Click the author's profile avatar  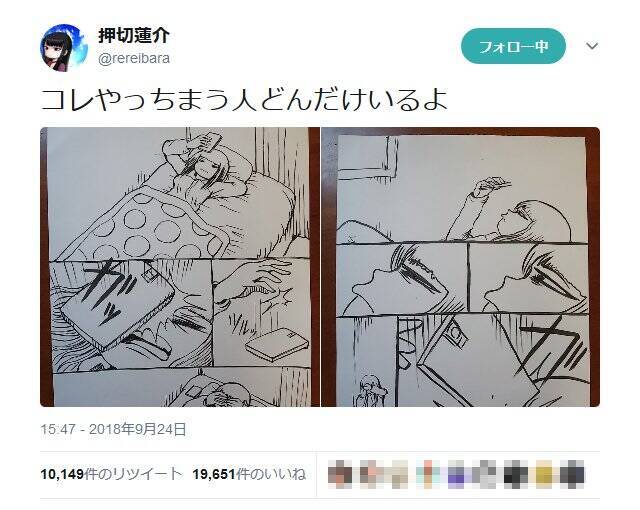tap(64, 48)
